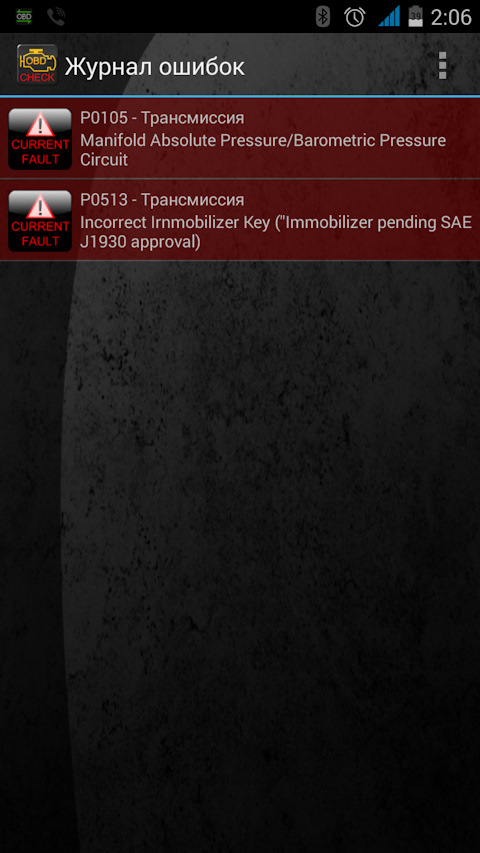Tap the alarm clock status icon
This screenshot has height=853, width=480.
pyautogui.click(x=354, y=17)
